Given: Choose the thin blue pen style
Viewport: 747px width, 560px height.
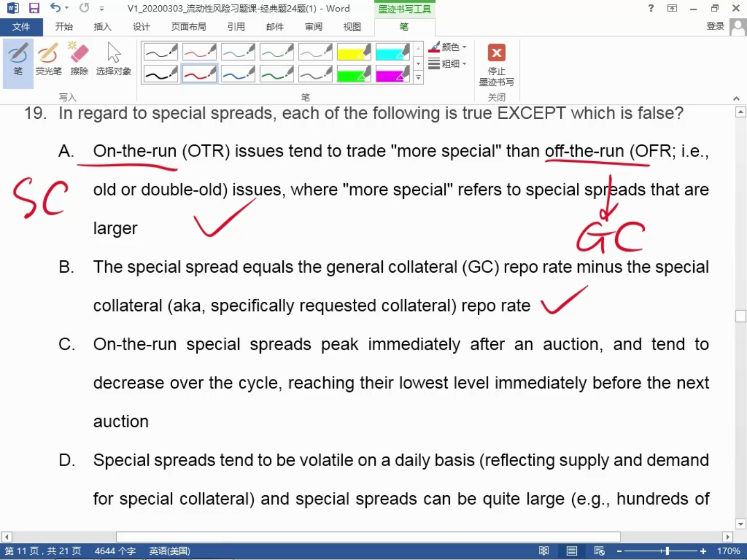Looking at the screenshot, I should (x=238, y=52).
